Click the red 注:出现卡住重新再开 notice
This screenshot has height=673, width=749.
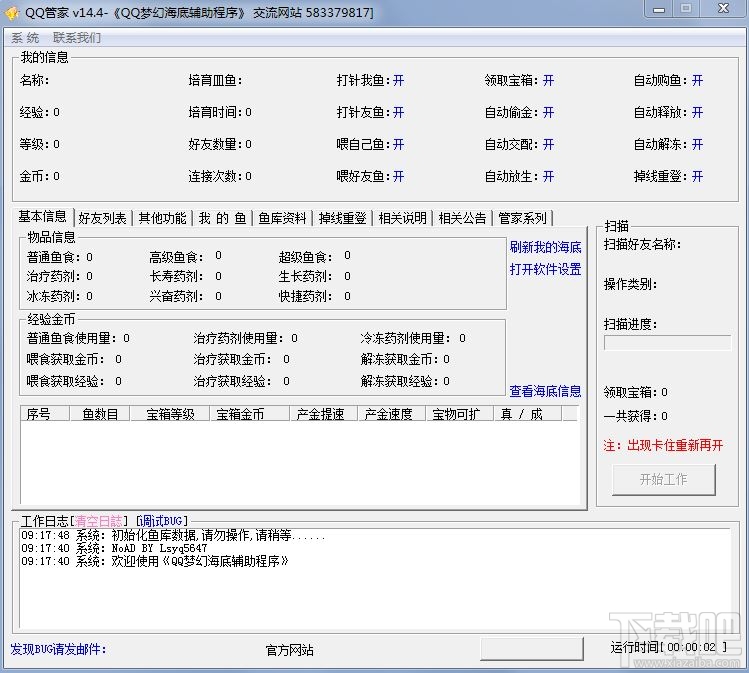point(663,446)
